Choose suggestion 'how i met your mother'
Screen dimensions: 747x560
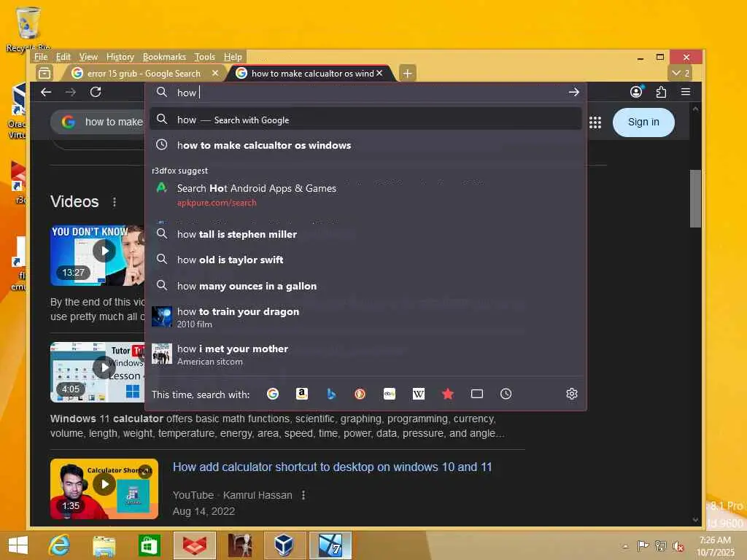pos(366,354)
